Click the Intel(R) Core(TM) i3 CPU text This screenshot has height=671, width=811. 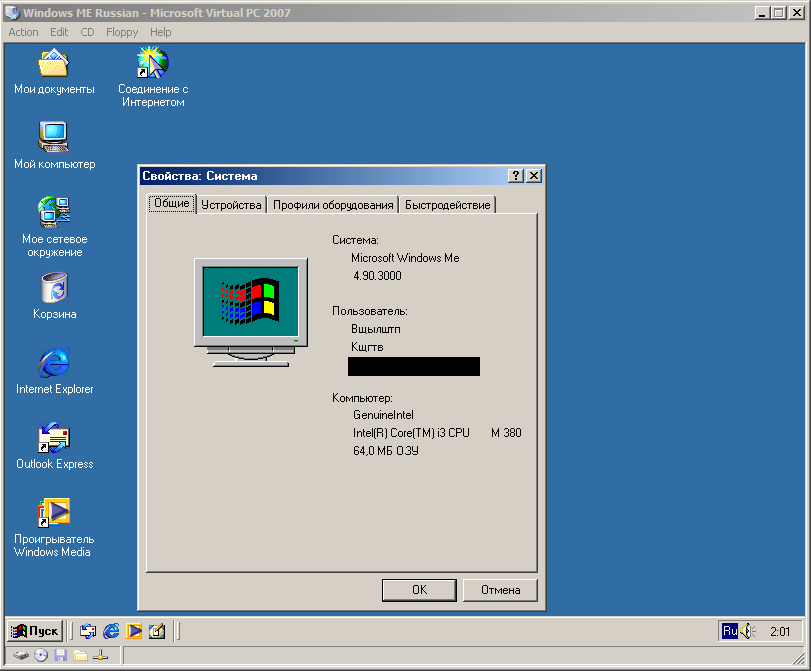point(411,433)
